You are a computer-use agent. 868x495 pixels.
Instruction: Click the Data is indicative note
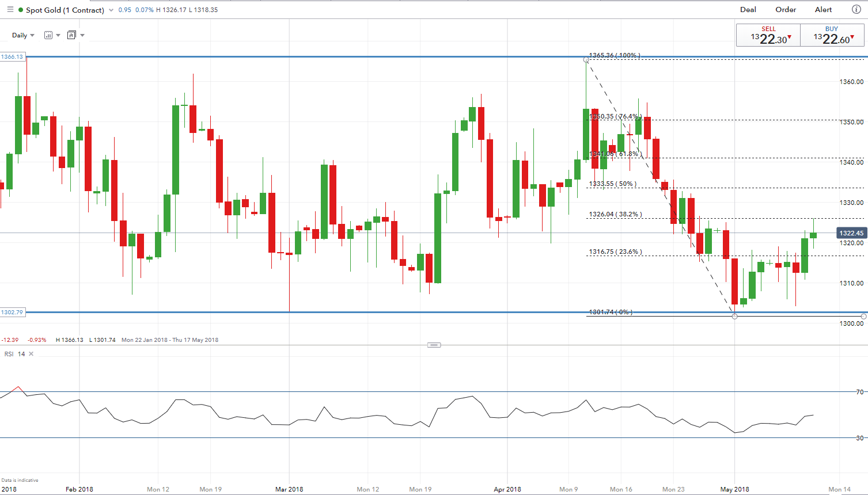click(x=20, y=480)
